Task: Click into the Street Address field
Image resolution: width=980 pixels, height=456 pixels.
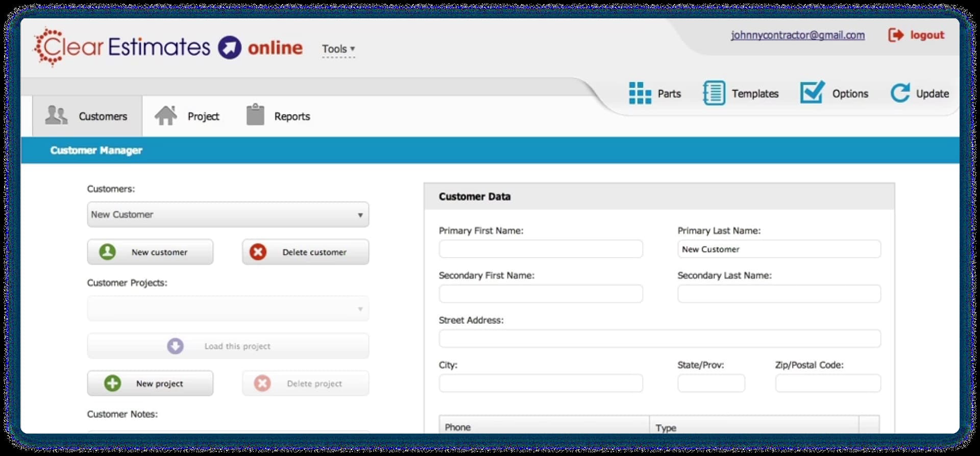Action: pos(659,339)
